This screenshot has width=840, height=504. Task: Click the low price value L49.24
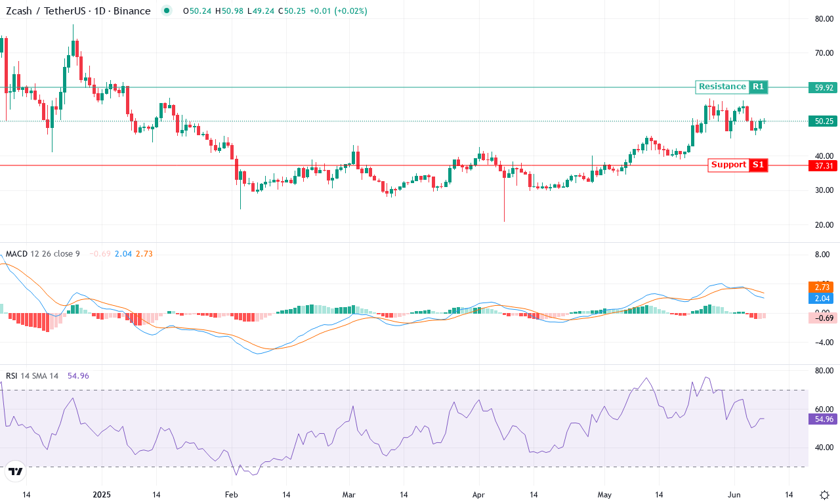(260, 11)
